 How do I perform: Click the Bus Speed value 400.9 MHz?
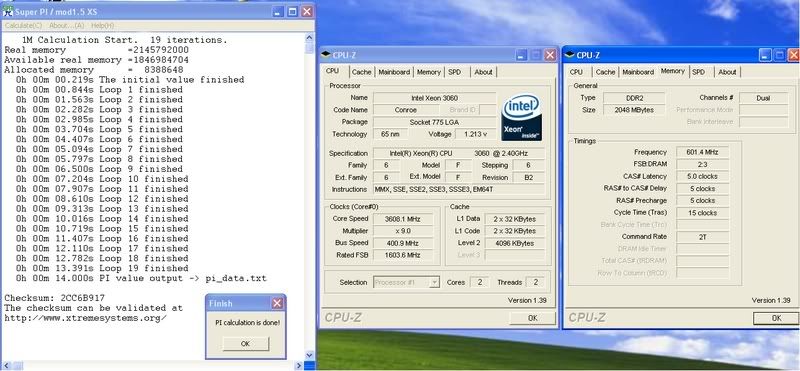pos(403,243)
